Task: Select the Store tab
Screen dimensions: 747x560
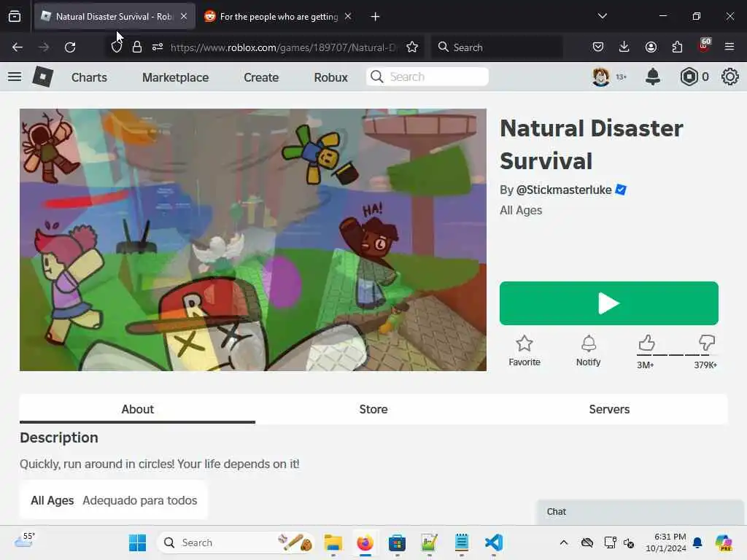Action: [x=373, y=409]
